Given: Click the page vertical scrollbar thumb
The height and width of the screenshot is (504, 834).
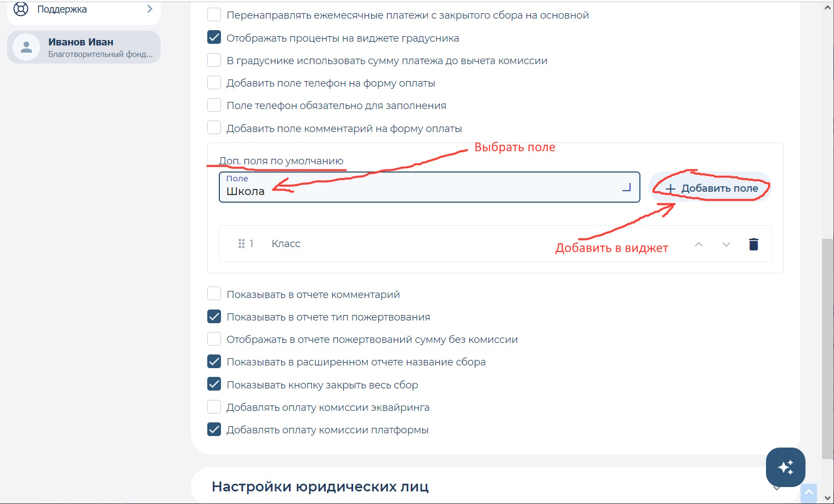Looking at the screenshot, I should 828,348.
